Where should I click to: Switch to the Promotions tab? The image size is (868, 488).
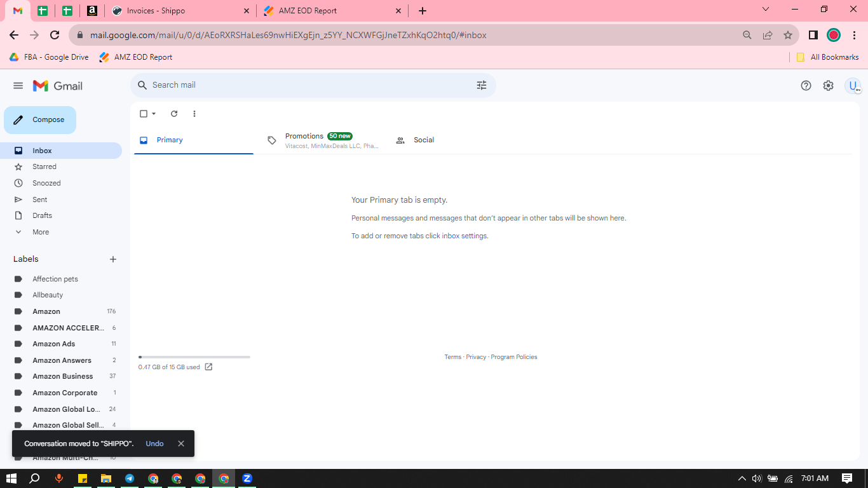[322, 140]
